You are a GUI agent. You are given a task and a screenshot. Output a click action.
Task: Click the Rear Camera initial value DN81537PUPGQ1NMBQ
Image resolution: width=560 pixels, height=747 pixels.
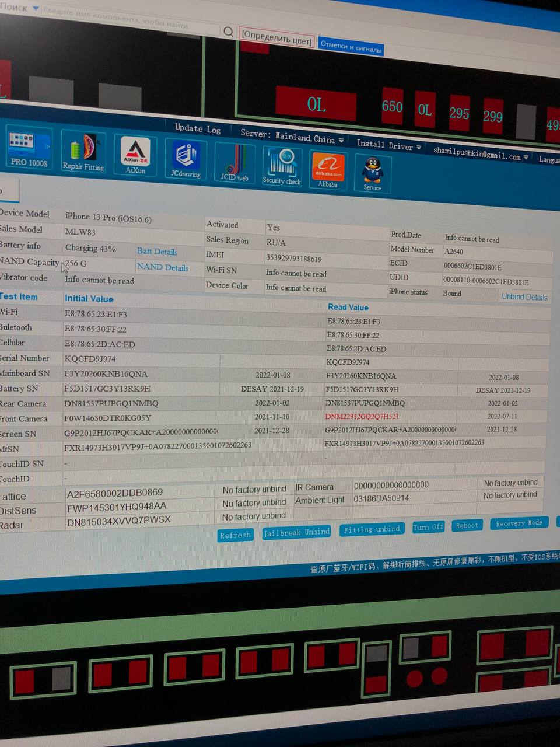111,404
